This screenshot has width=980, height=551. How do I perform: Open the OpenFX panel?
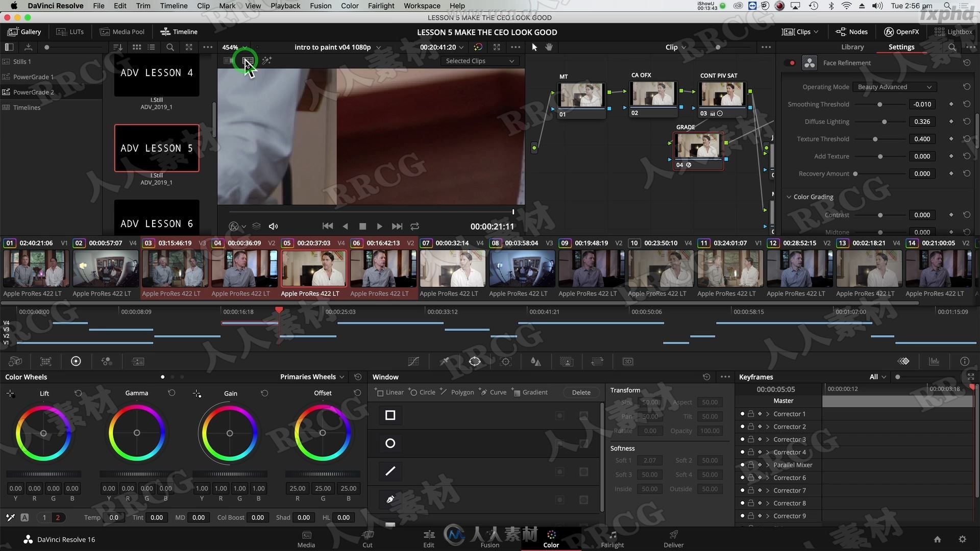(x=901, y=32)
